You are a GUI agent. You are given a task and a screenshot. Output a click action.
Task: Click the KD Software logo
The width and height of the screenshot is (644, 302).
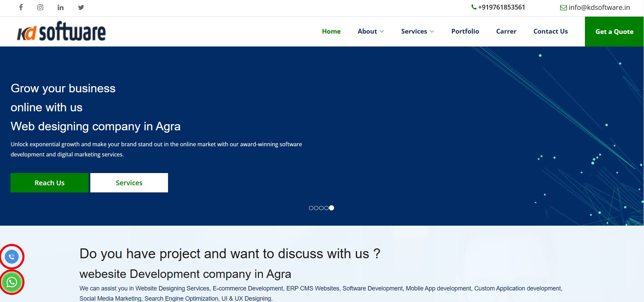tap(61, 31)
